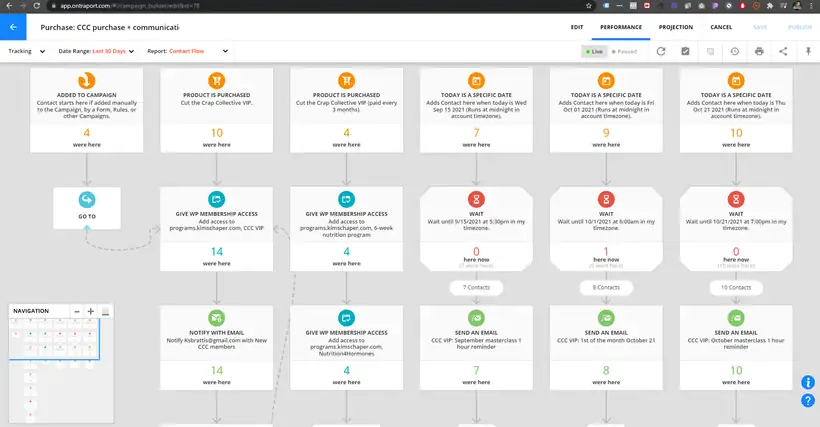
Task: Bookmark this page with the star icon
Action: [589, 6]
